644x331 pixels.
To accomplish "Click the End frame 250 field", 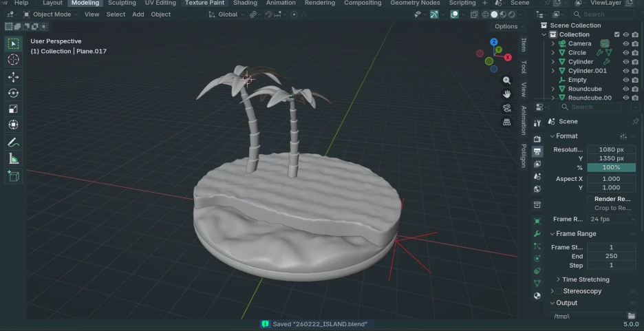I will pyautogui.click(x=612, y=256).
